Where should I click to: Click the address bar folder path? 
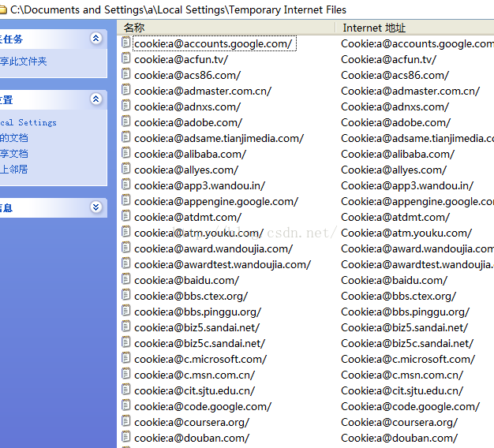[x=178, y=9]
